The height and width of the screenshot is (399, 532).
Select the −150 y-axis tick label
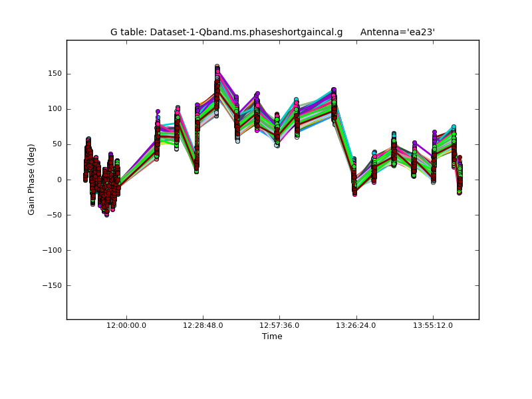click(x=52, y=285)
